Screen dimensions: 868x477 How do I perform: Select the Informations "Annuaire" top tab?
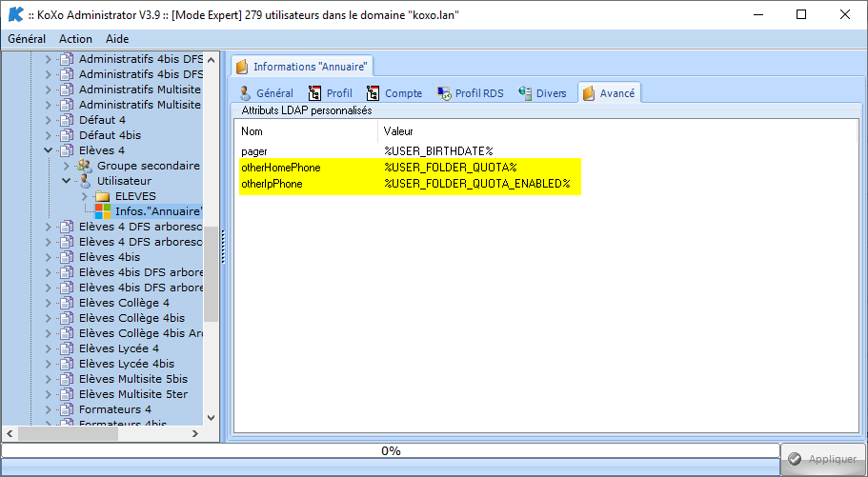coord(302,67)
